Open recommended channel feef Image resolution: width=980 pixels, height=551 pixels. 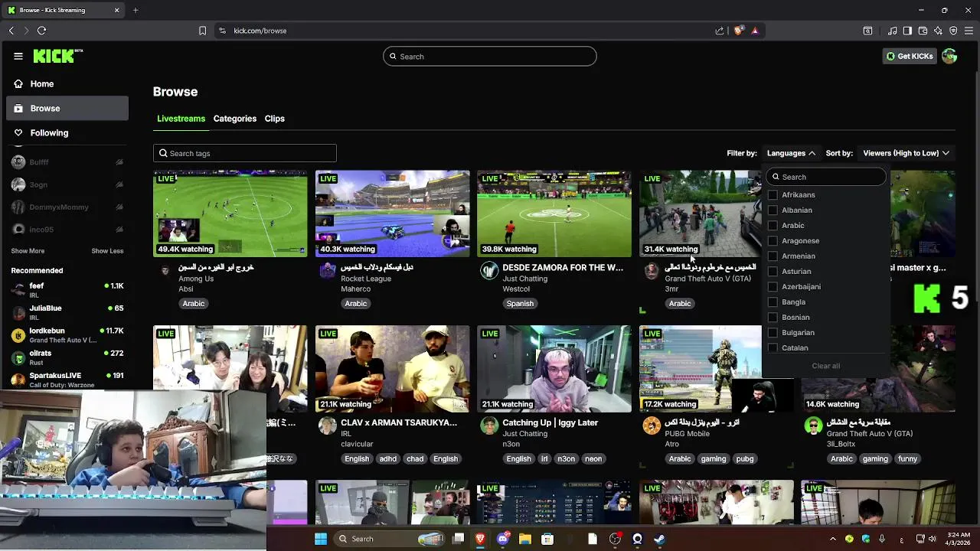[67, 290]
